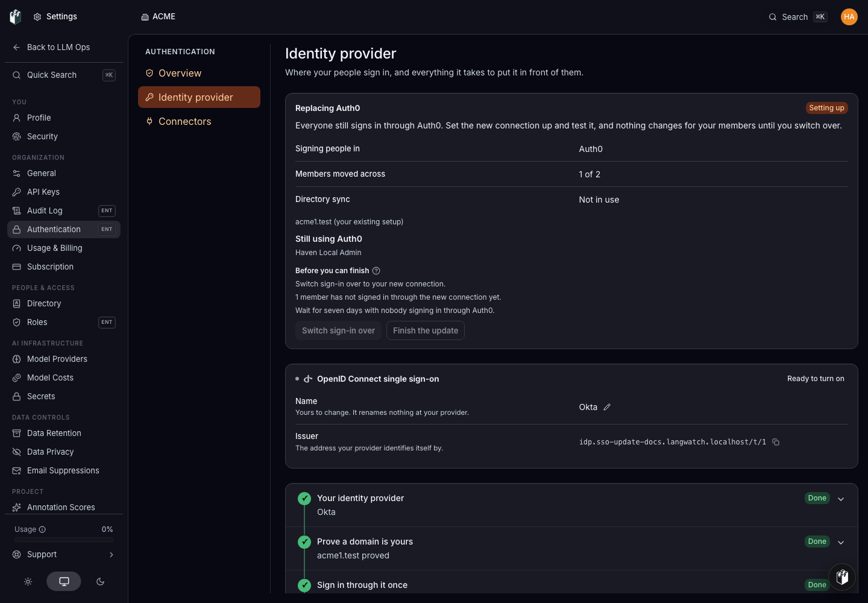868x603 pixels.
Task: Open the Security settings page
Action: [x=64, y=136]
